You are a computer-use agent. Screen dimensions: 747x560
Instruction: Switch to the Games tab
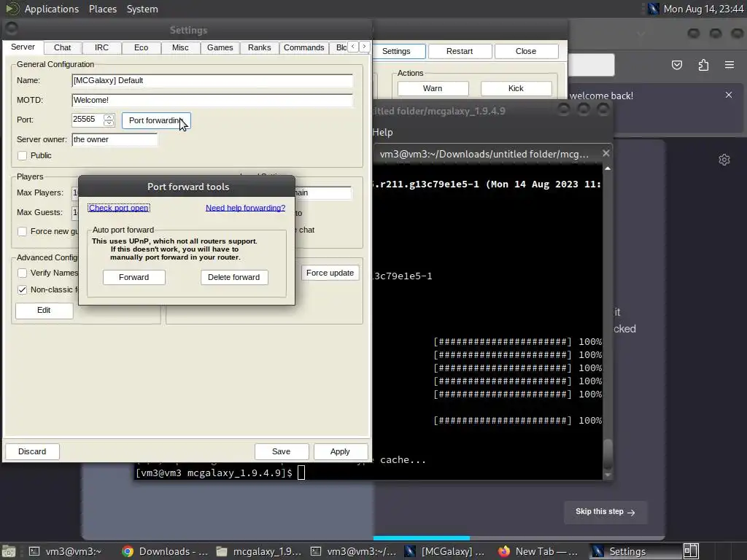coord(220,47)
